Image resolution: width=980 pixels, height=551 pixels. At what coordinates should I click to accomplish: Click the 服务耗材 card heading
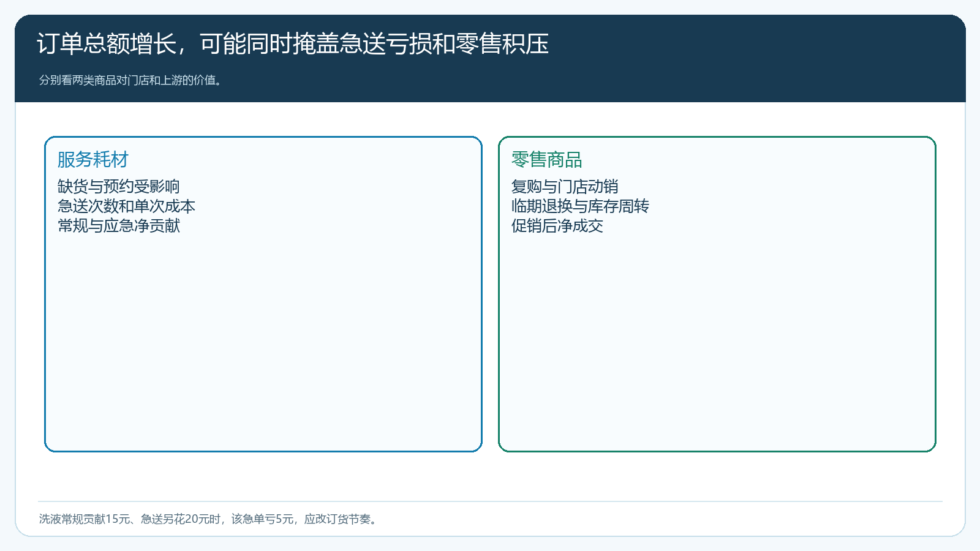point(93,160)
